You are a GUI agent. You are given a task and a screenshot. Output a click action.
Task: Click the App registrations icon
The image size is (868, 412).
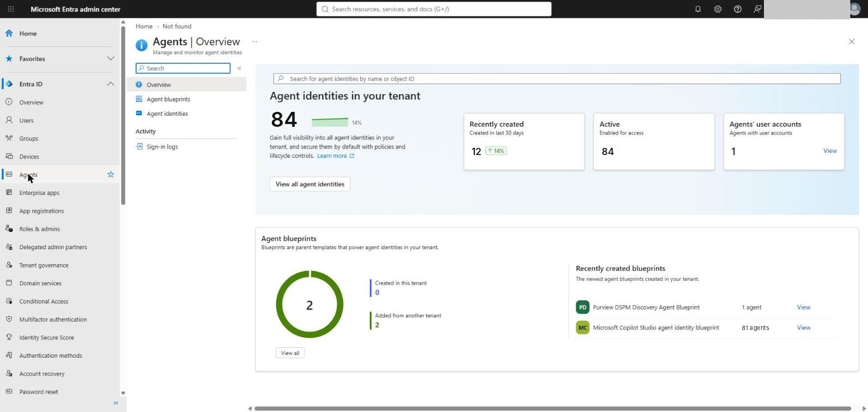tap(9, 210)
